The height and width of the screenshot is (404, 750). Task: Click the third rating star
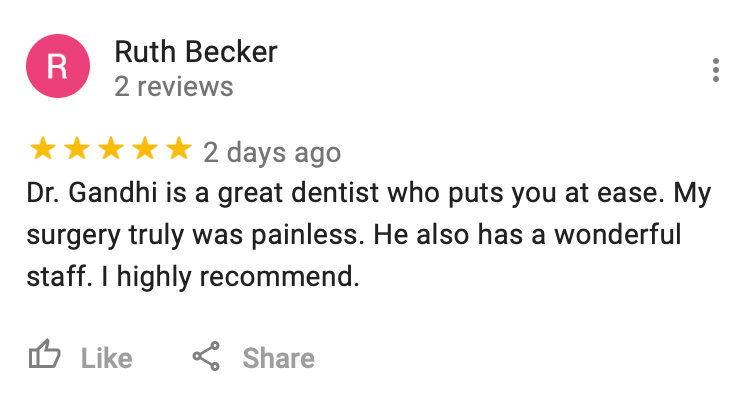[110, 148]
